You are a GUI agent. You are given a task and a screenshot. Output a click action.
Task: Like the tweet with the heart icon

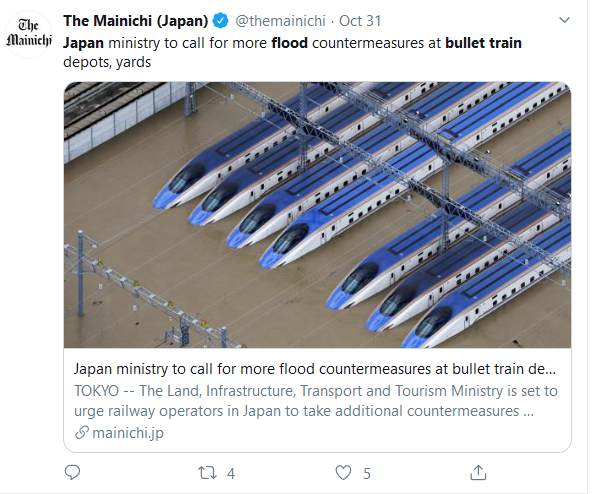[343, 472]
